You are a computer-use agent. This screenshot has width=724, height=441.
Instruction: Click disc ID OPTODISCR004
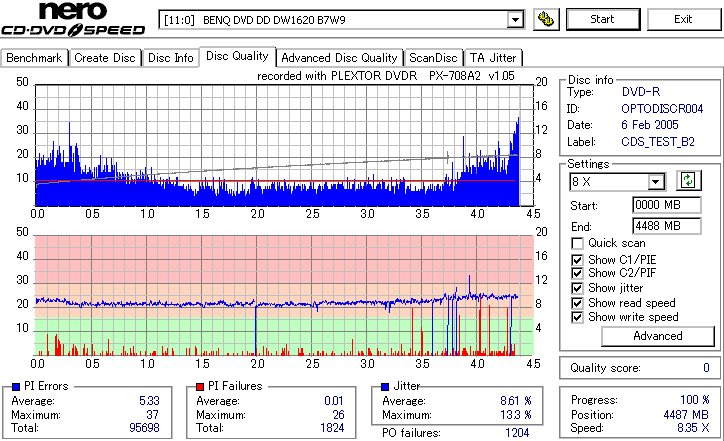[x=662, y=109]
